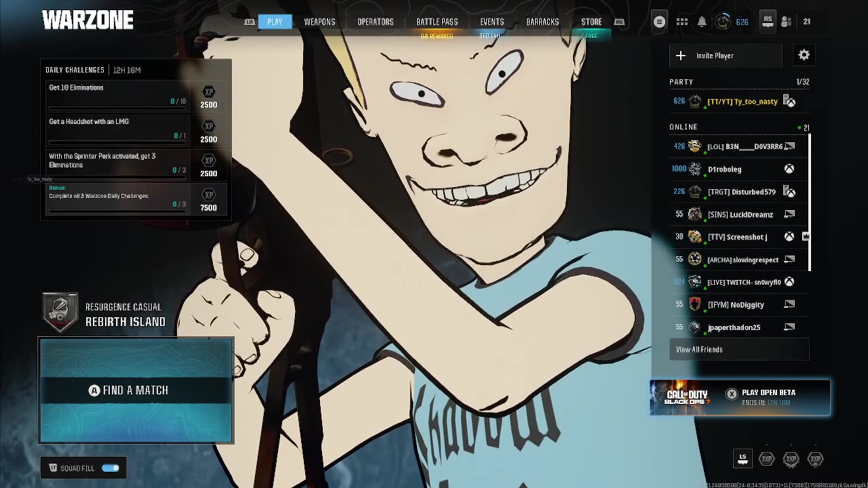
Task: Click the U key icon for Squad Fill
Action: (x=54, y=468)
